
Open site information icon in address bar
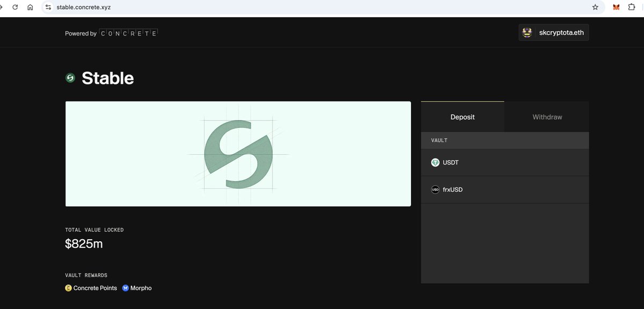pos(48,7)
